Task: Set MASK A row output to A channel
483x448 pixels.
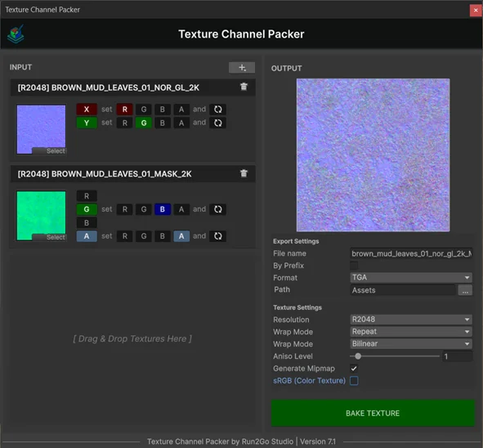Action: pyautogui.click(x=181, y=236)
